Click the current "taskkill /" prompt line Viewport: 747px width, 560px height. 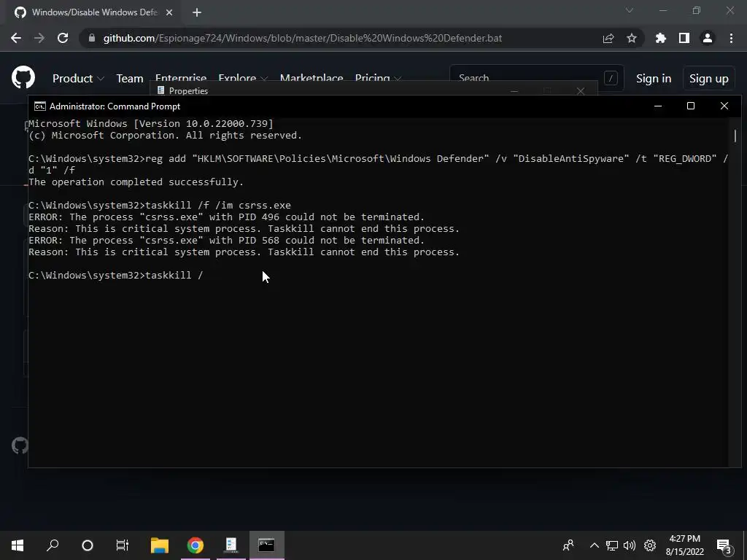click(116, 275)
